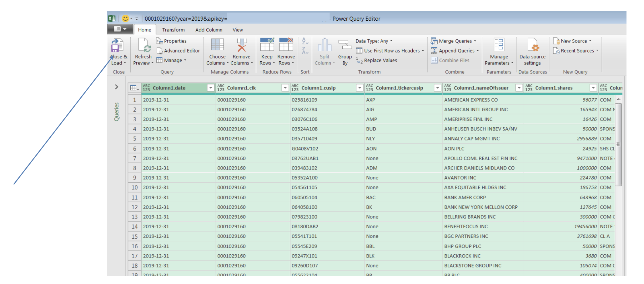Open the Data Type: Any dropdown
Image resolution: width=644 pixels, height=284 pixels.
374,41
